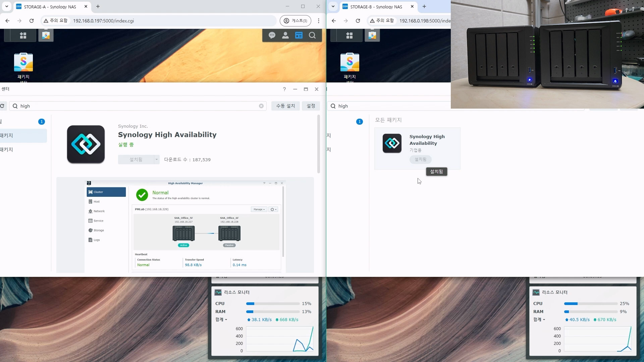Click the High Availability Manager screenshot thumbnail
The width and height of the screenshot is (644, 362).
click(185, 225)
